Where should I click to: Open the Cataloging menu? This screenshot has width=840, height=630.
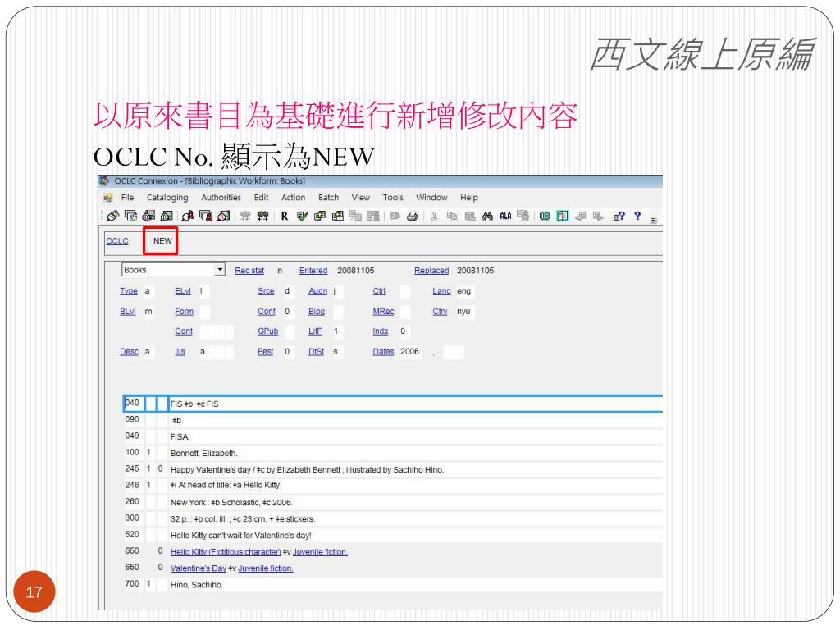167,198
